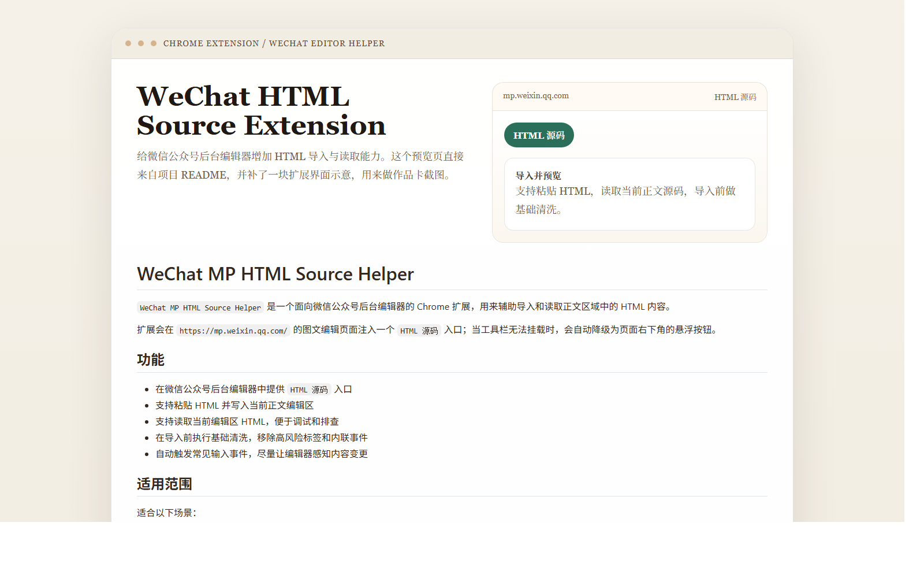This screenshot has width=924, height=578.
Task: Select the bullet 支持粘贴 HTML 并写入当前正文编辑区
Action: pyautogui.click(x=234, y=406)
